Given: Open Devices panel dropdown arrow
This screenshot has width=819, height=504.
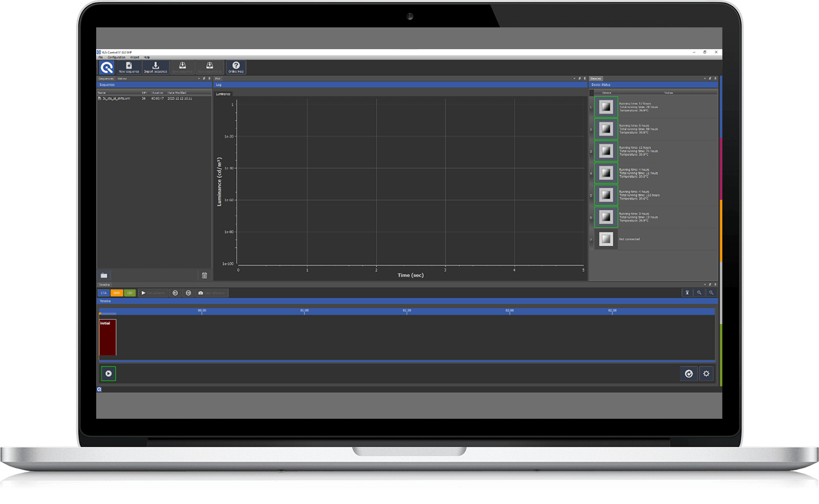Looking at the screenshot, I should coord(705,79).
